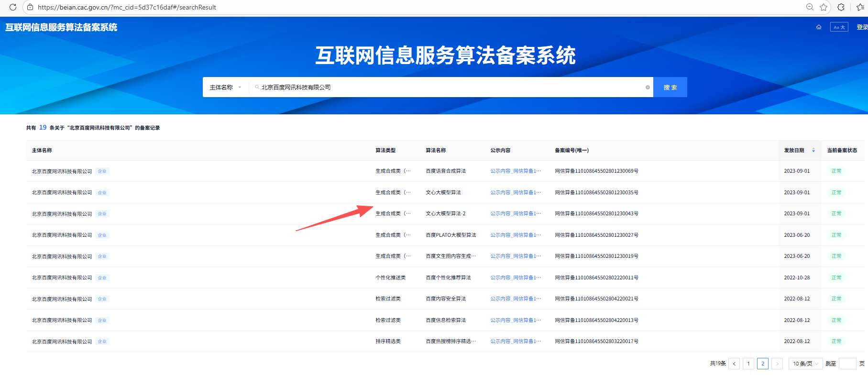Click the 排序精选类 type cell
Image resolution: width=868 pixels, height=388 pixels.
click(x=388, y=342)
